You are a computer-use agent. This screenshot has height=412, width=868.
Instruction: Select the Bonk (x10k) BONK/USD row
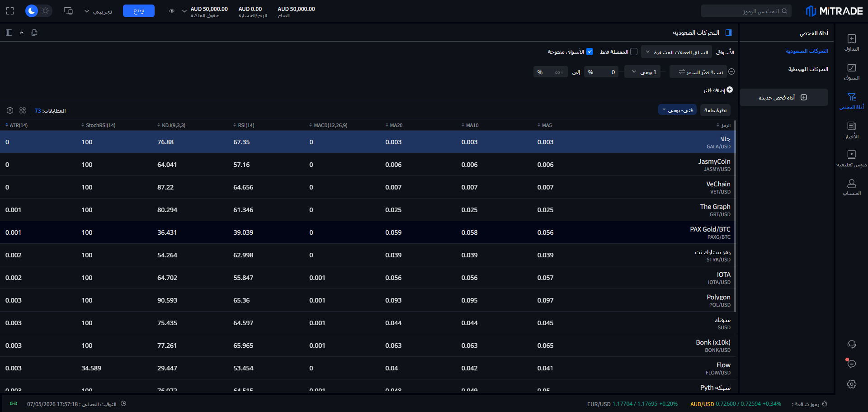367,346
